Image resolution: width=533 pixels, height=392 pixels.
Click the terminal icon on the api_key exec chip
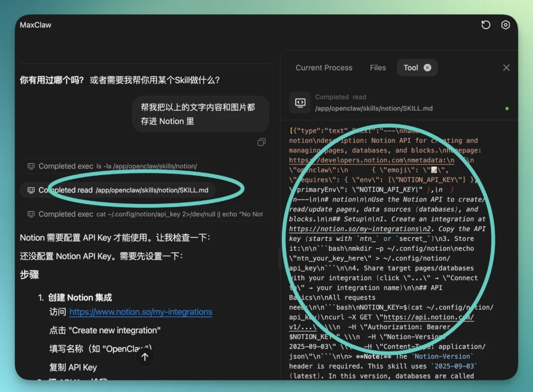[x=32, y=214]
